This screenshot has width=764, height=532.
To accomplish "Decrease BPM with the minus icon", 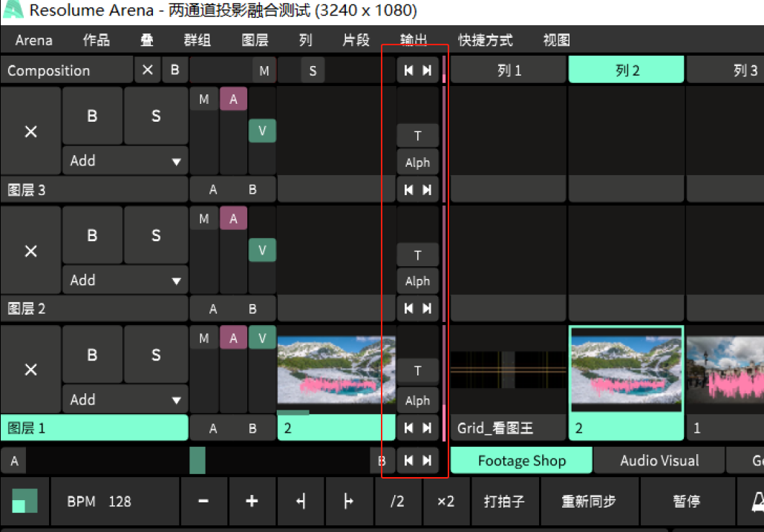I will tap(203, 502).
